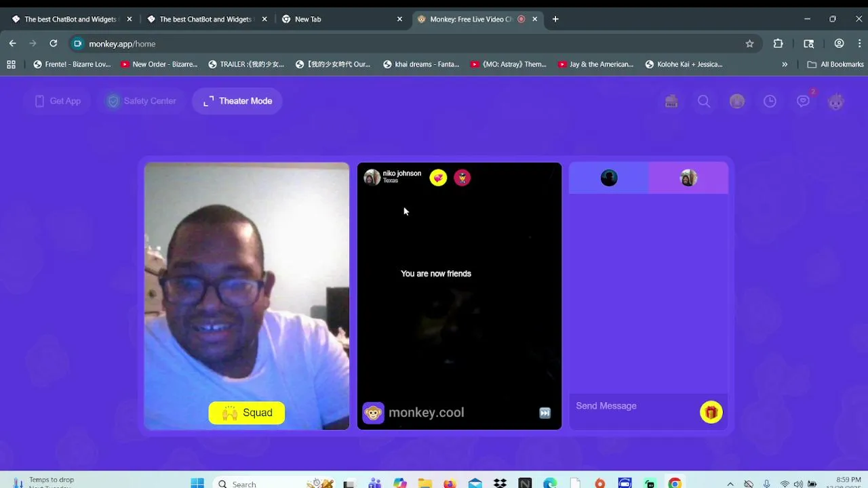This screenshot has height=488, width=868.
Task: Open khai dreams - Fanta... bookmark
Action: (x=421, y=64)
